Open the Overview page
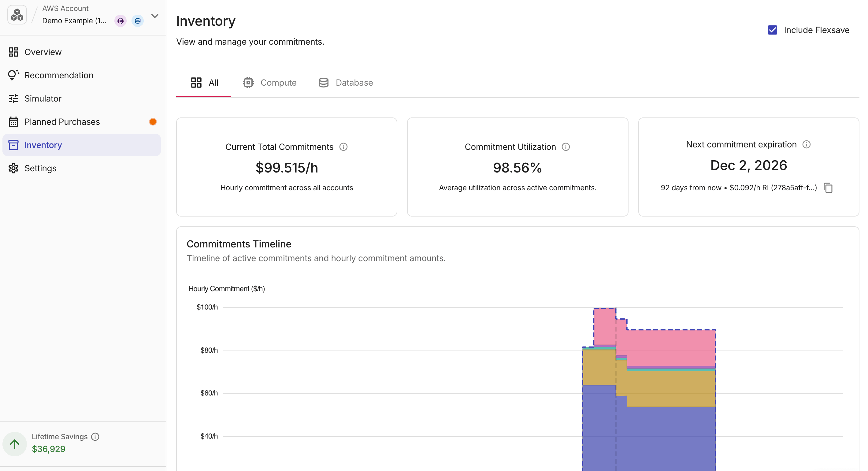The image size is (868, 471). 82,52
